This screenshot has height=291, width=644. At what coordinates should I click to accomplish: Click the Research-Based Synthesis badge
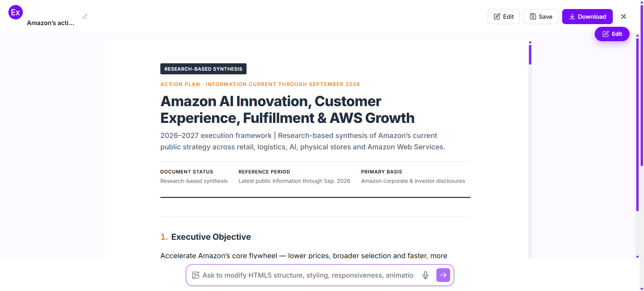[203, 69]
